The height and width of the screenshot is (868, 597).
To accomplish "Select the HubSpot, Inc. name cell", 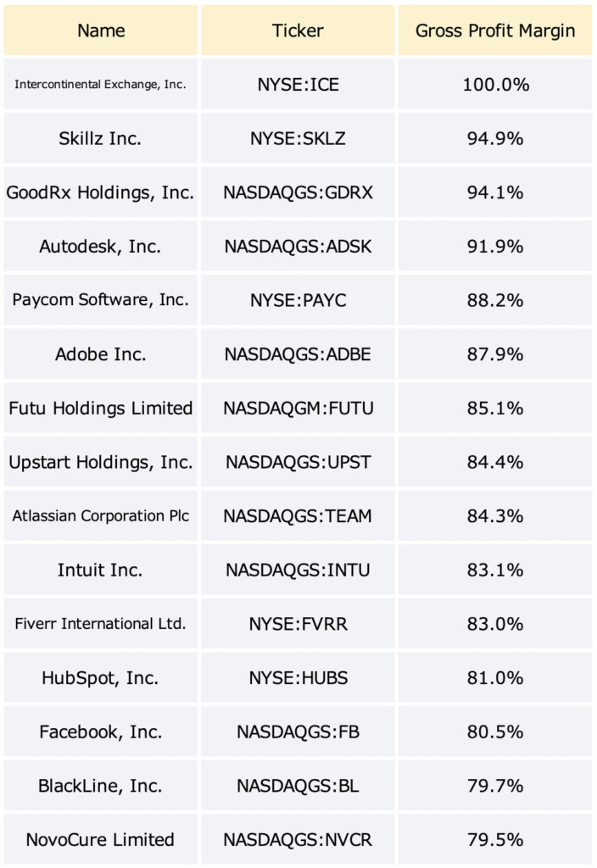I will click(x=100, y=677).
